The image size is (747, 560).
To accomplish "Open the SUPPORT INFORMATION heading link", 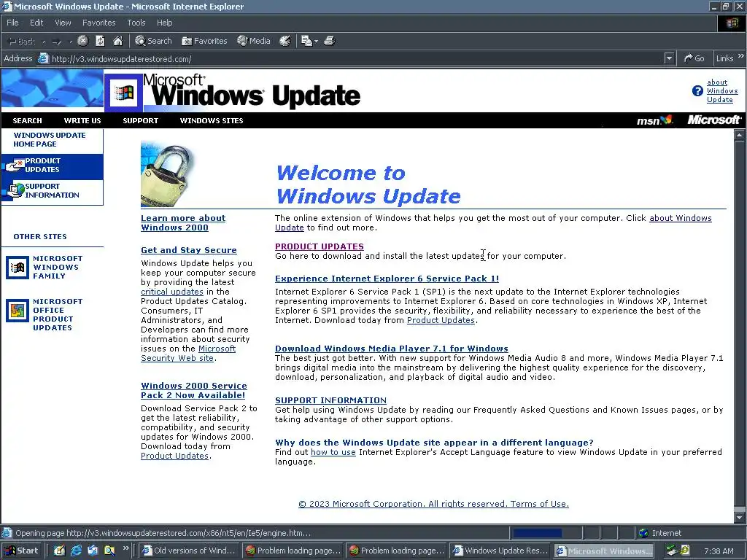I will click(x=330, y=400).
